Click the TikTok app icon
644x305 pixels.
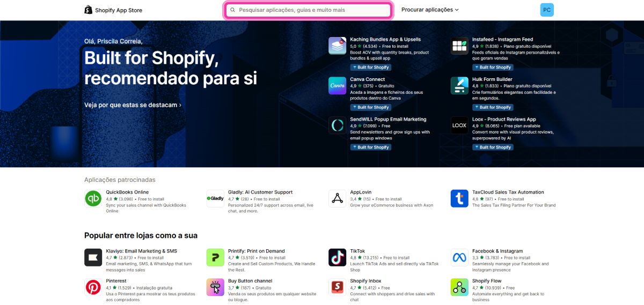[337, 257]
